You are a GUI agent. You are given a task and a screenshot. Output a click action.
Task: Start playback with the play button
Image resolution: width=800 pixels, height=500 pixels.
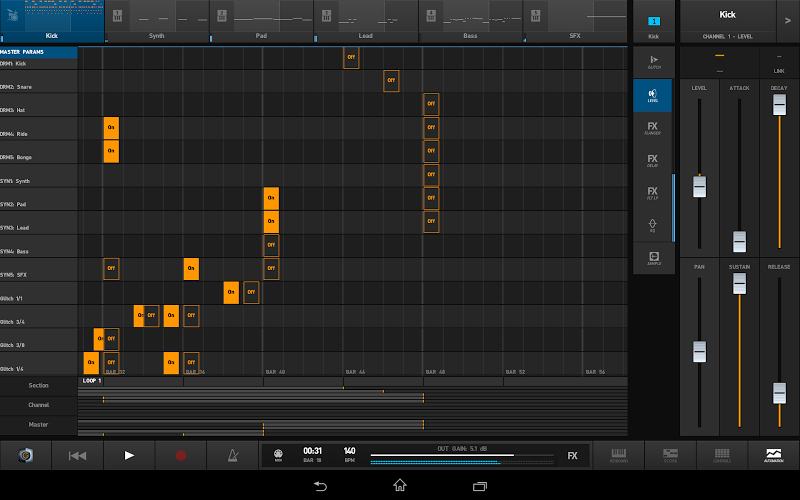pos(129,455)
